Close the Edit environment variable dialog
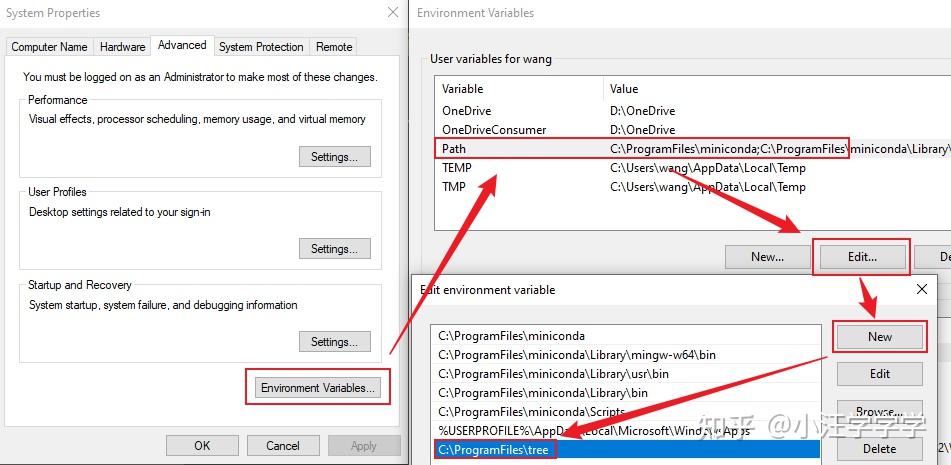Image resolution: width=951 pixels, height=465 pixels. coord(921,289)
